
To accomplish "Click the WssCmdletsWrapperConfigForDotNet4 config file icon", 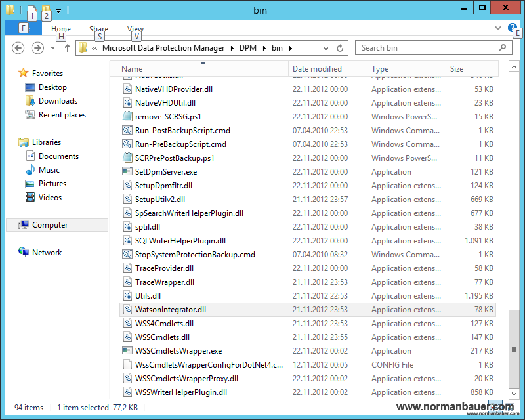I will (x=127, y=364).
